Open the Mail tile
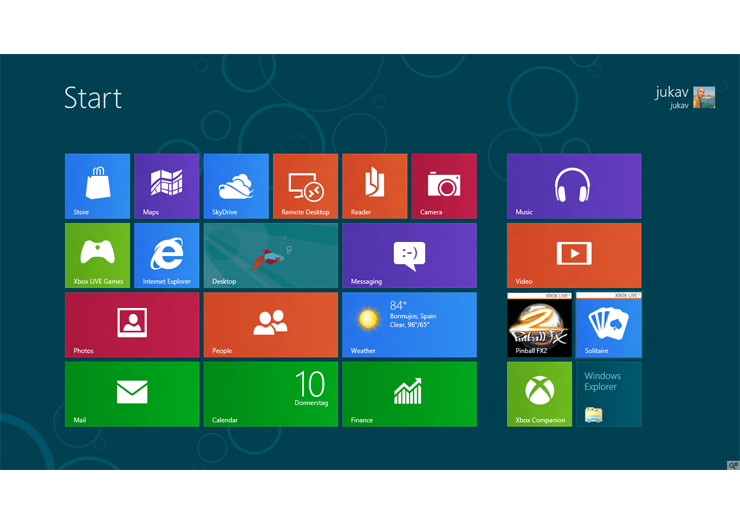Image resolution: width=740 pixels, height=525 pixels. 132,394
